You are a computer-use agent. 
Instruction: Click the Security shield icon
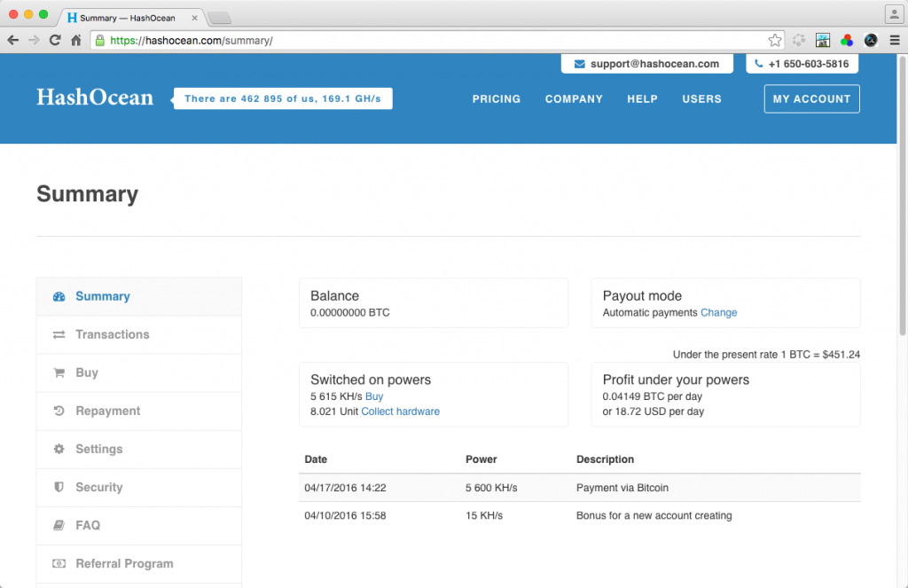click(59, 487)
